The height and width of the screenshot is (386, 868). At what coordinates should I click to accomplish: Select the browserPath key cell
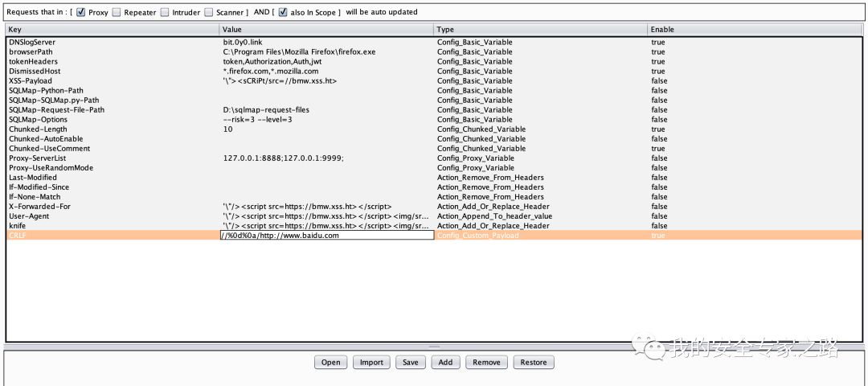pos(113,52)
